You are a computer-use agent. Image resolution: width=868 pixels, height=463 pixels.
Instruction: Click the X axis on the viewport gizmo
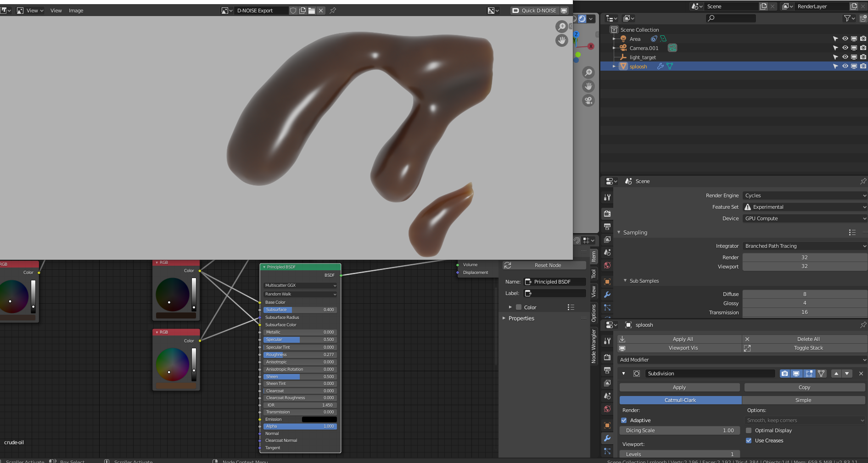591,46
